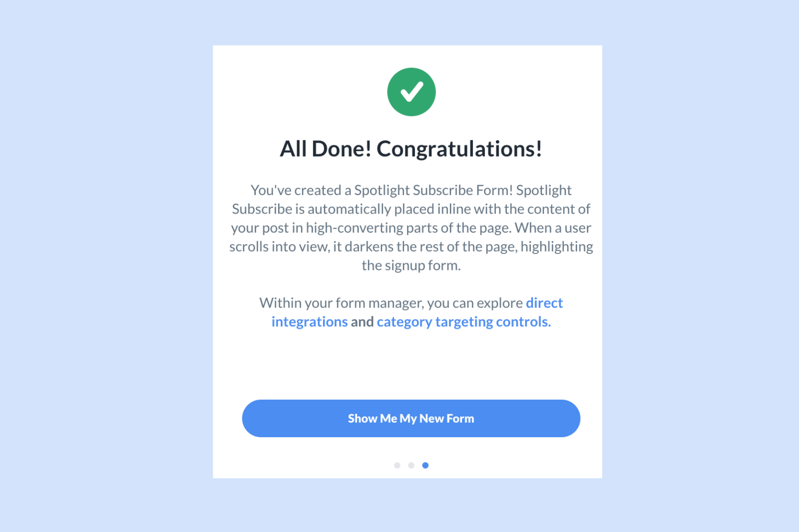
Task: Click the light blue backdrop outside the dialog
Action: 100,250
